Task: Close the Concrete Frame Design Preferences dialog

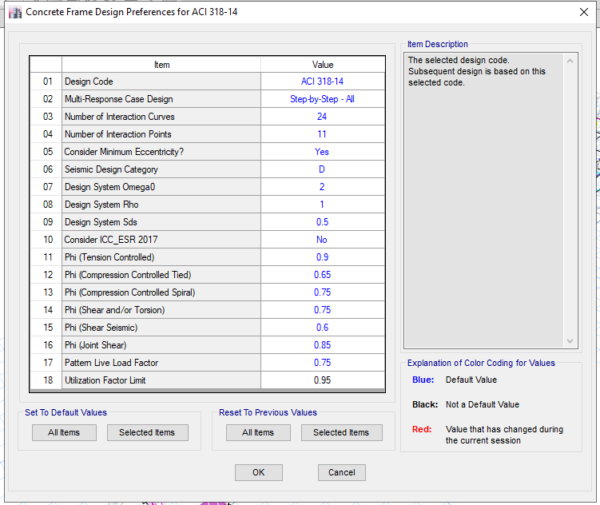Action: [584, 12]
